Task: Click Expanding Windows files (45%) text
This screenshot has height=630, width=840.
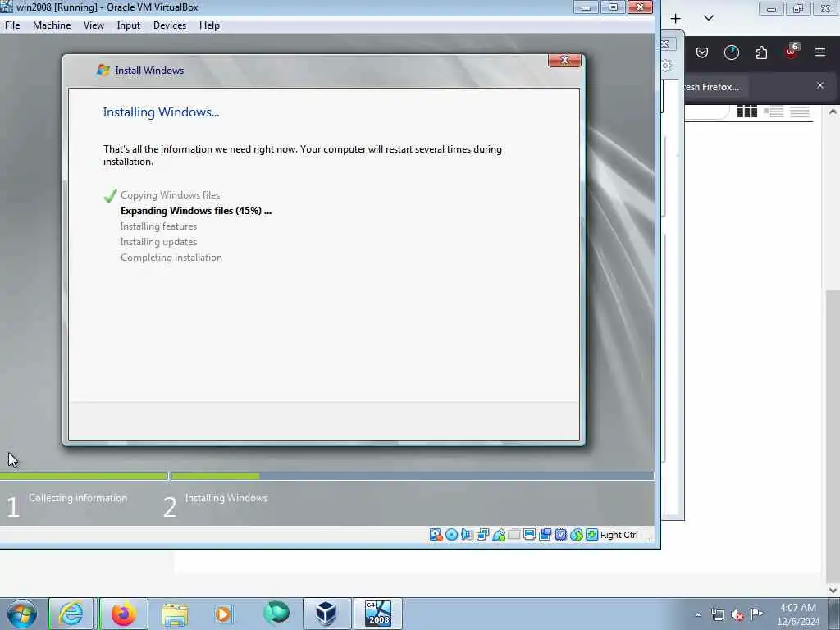Action: coord(195,211)
